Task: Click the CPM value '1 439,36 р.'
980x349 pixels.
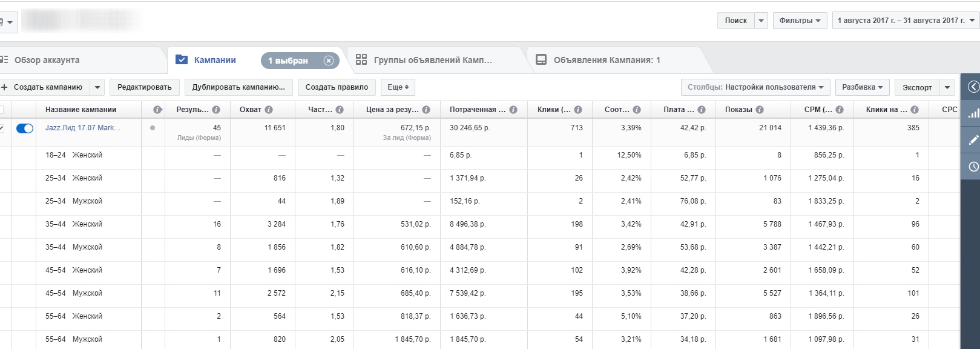Action: pos(826,128)
